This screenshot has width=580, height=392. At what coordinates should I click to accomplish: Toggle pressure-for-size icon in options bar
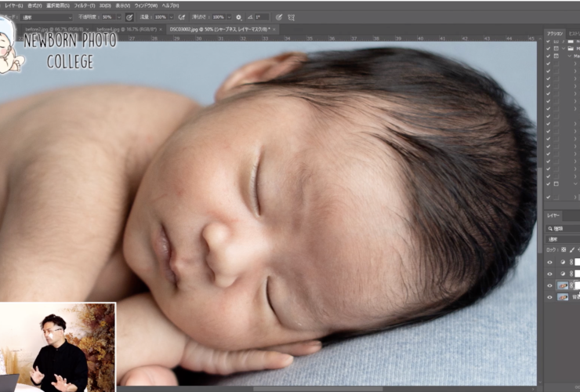coord(279,17)
